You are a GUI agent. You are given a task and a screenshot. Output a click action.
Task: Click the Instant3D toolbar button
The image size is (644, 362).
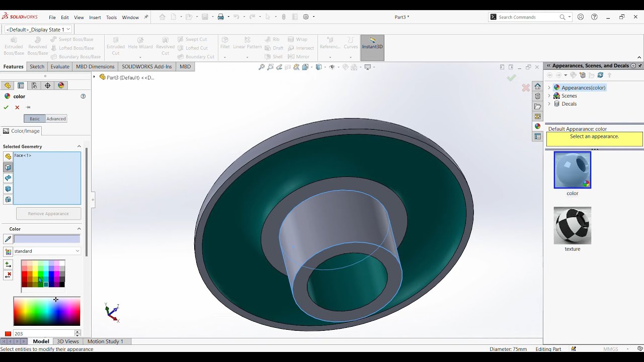pyautogui.click(x=372, y=48)
